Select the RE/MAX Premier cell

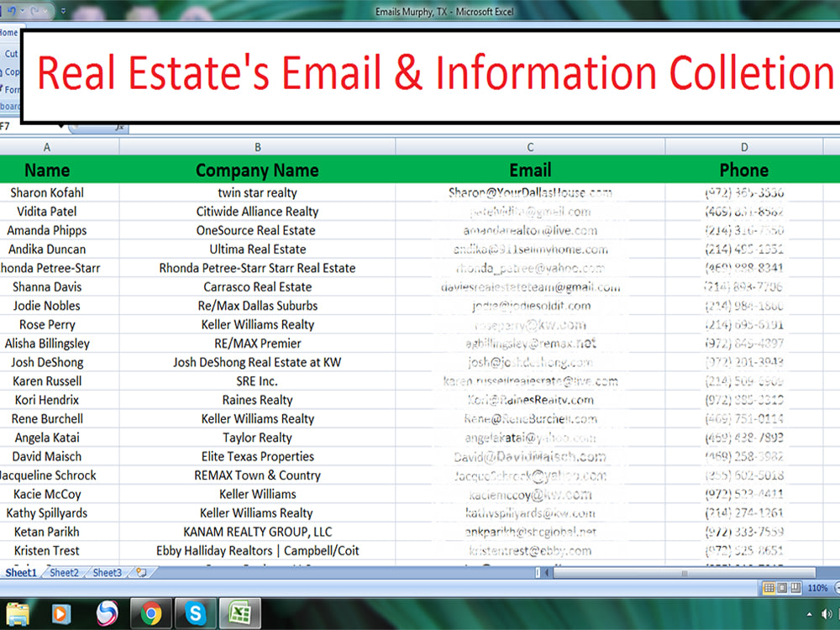tap(257, 344)
